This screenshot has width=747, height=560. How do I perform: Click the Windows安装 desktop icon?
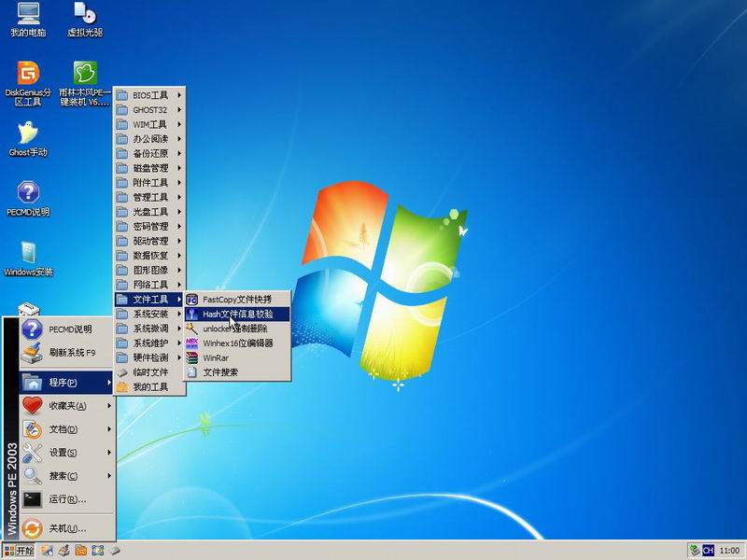[x=28, y=259]
